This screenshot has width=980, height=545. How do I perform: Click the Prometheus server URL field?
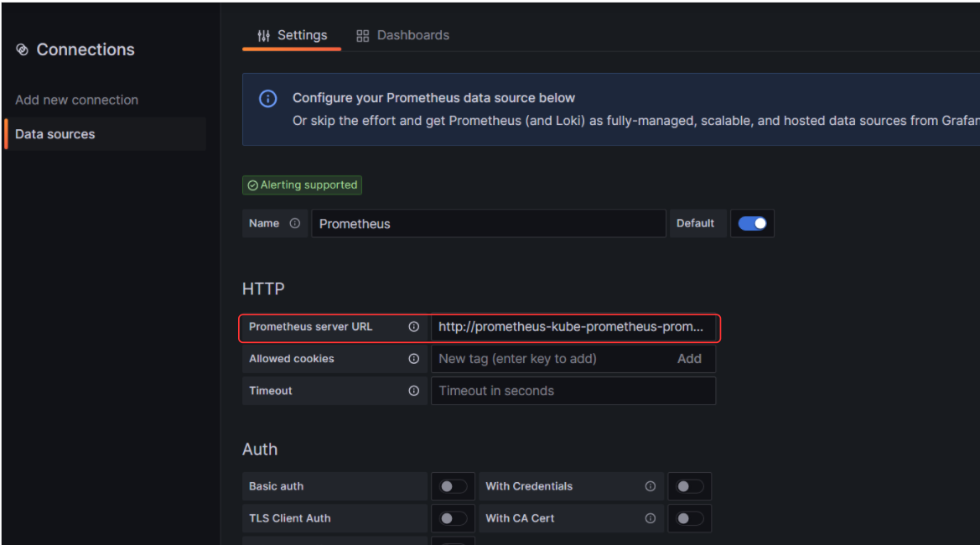tap(573, 327)
